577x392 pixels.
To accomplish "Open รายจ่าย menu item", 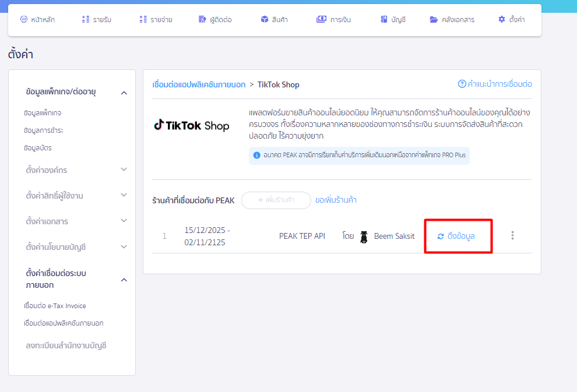I will tap(156, 19).
